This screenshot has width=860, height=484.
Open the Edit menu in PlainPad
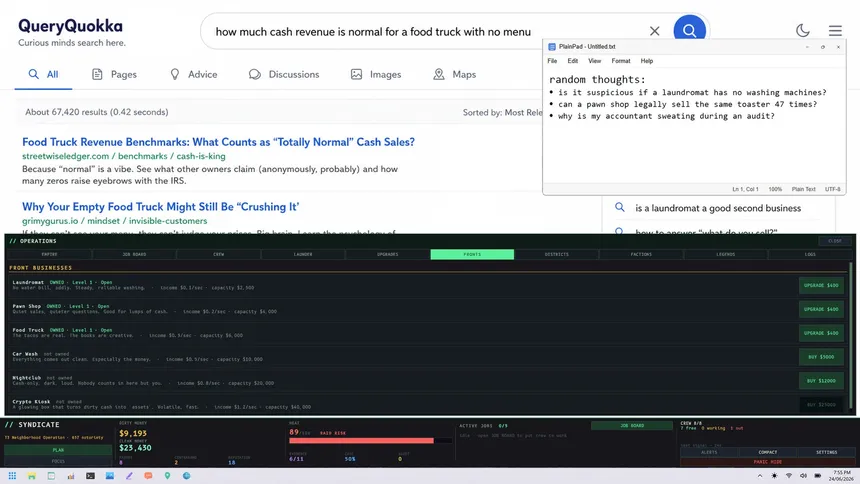(x=573, y=61)
